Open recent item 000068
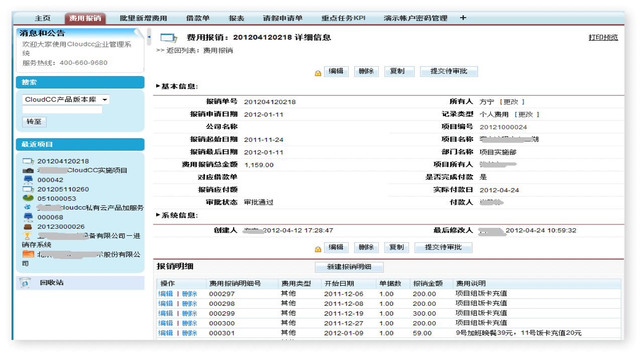644x356 pixels. [50, 217]
